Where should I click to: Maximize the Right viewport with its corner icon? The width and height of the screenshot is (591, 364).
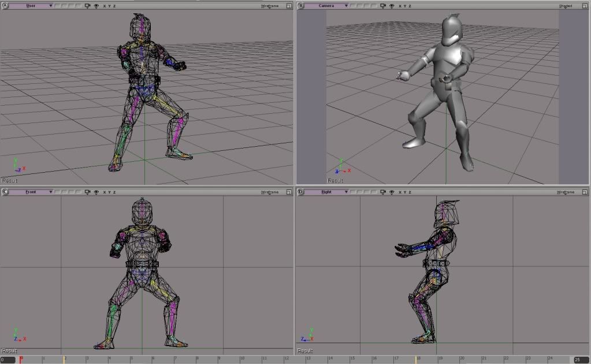585,192
